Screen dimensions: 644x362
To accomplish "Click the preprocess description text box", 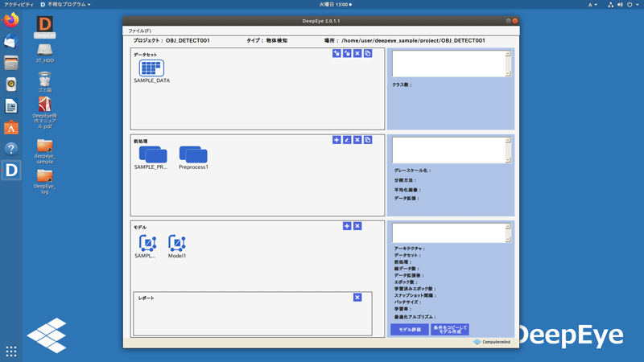I will coord(449,150).
